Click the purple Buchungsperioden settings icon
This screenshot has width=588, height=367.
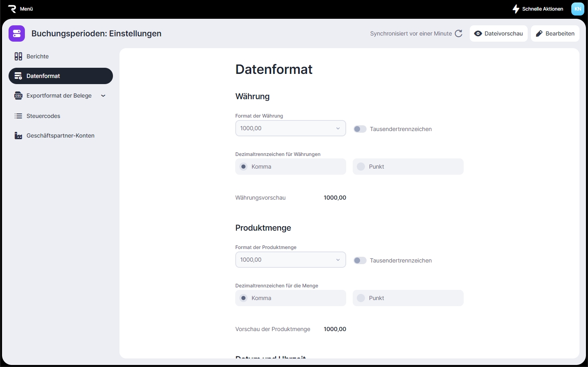coord(17,33)
